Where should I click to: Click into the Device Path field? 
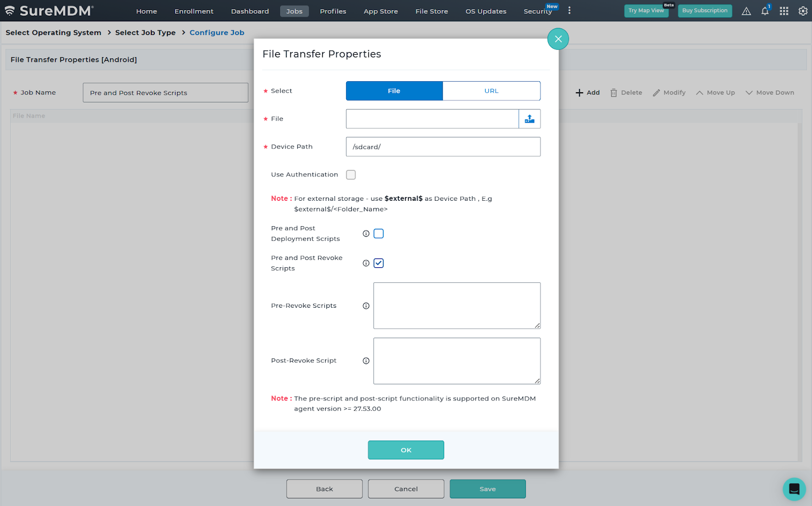(443, 147)
